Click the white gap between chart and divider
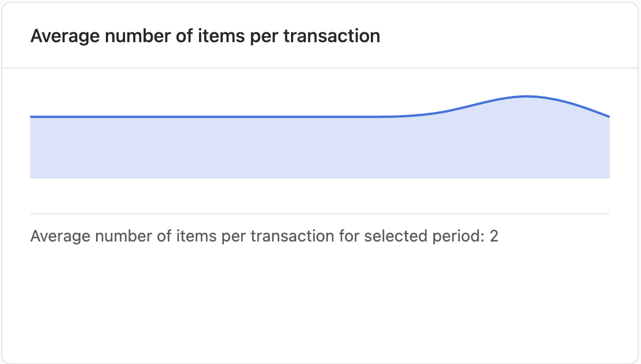 click(x=320, y=196)
